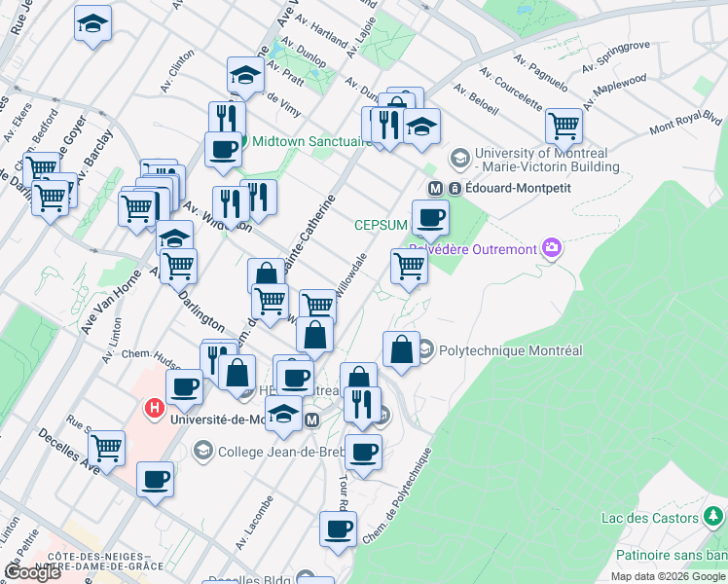Select the graduation cap marker above Av. de Vimy

coord(245,75)
